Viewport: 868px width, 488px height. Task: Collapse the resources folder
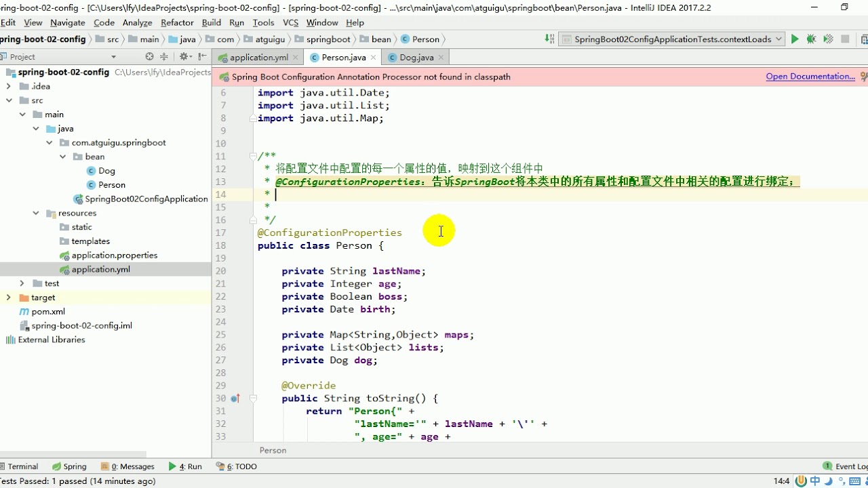click(36, 213)
